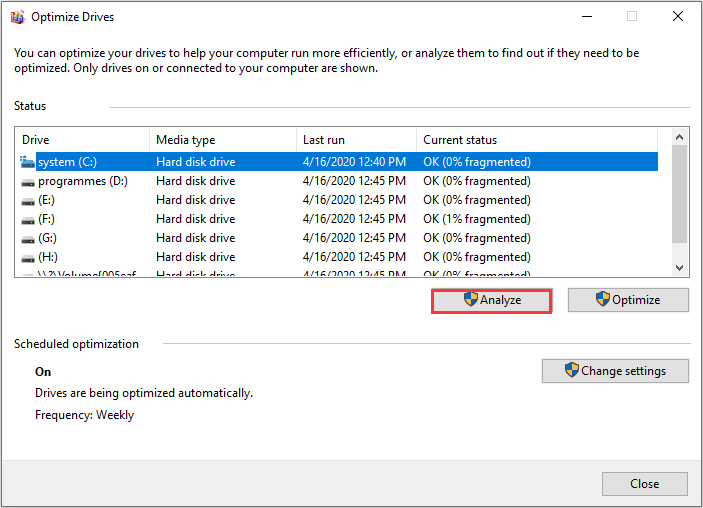Click the drive list scroll down arrow
This screenshot has height=508, width=703.
tap(679, 268)
